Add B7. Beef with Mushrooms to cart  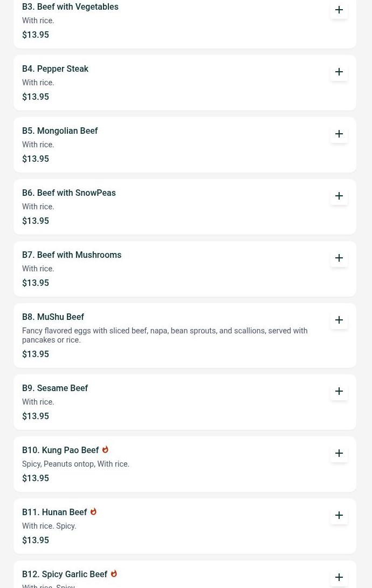339,258
